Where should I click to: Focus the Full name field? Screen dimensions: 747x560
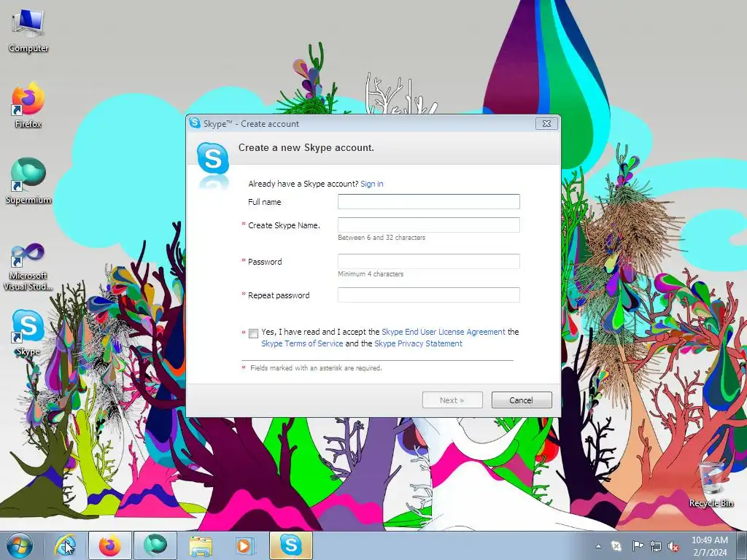pyautogui.click(x=429, y=201)
